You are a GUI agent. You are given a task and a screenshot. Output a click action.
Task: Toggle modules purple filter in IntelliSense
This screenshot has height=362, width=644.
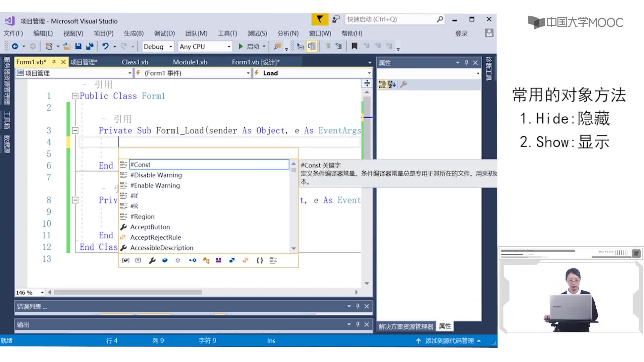219,260
